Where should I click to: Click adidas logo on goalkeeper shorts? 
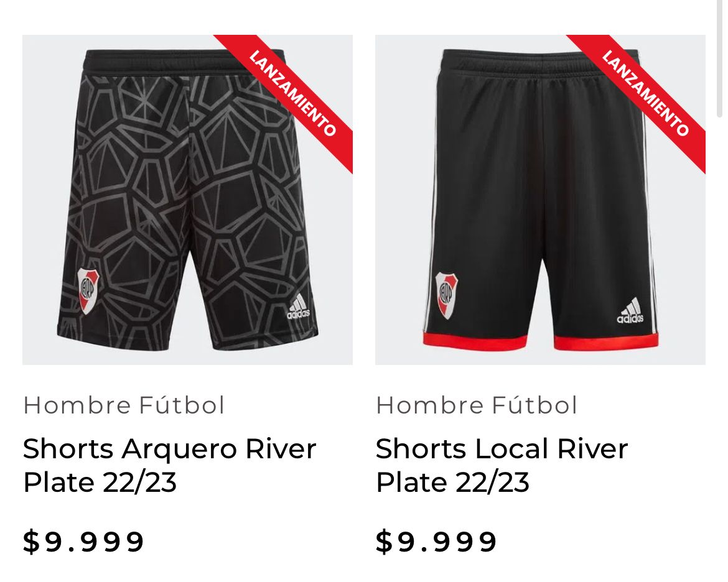click(298, 307)
